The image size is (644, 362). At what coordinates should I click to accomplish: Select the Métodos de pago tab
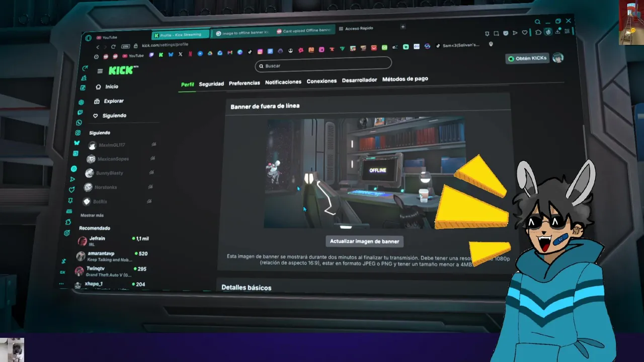[405, 79]
